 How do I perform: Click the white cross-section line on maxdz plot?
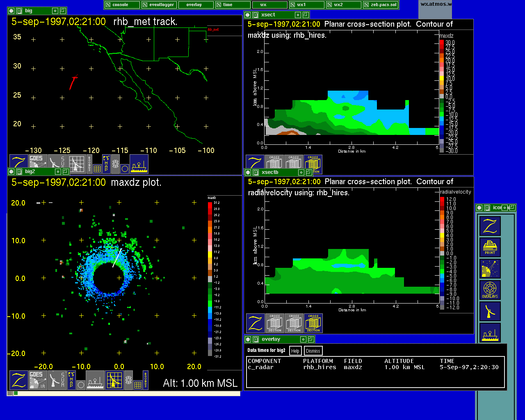117,258
